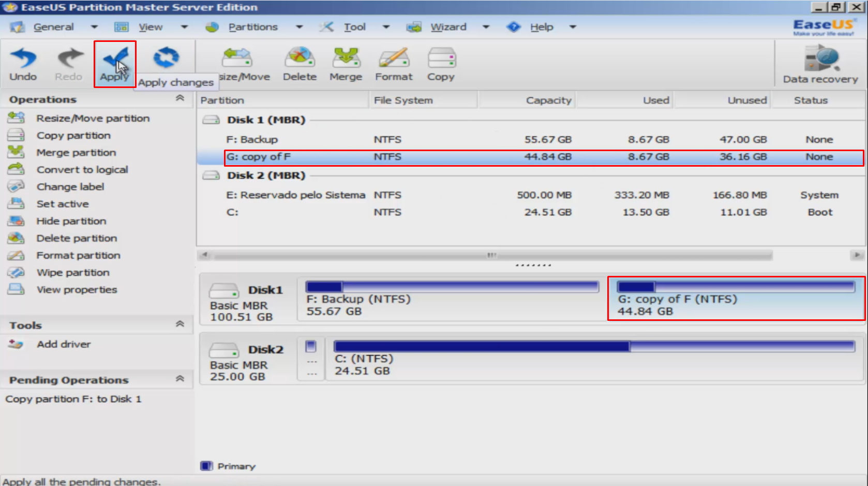Select pending operation Copy partition F: to Disk 1
868x486 pixels.
pos(73,399)
